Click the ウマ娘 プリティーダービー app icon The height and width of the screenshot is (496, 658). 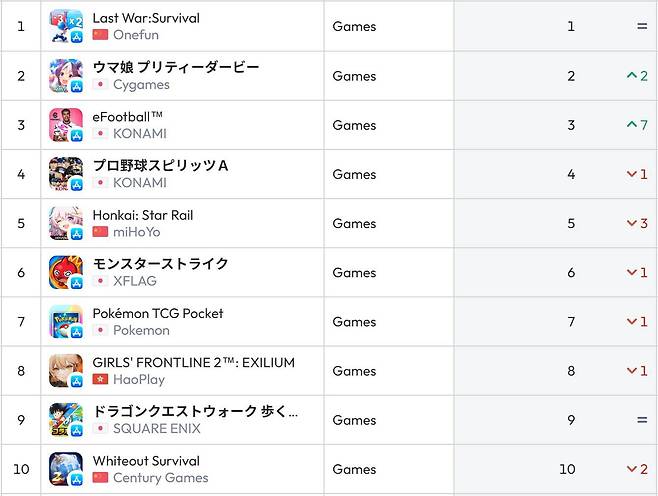[x=66, y=76]
